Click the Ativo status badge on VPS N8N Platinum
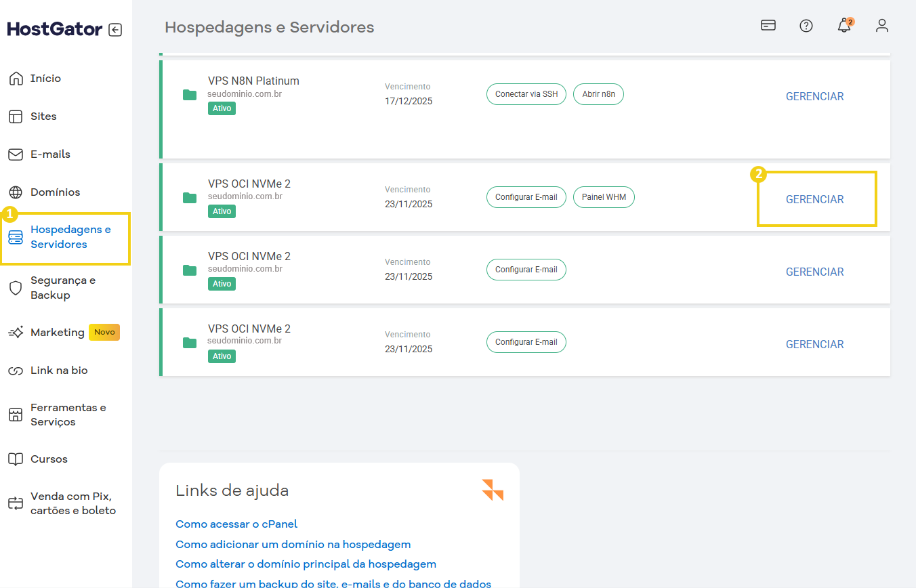 (222, 108)
